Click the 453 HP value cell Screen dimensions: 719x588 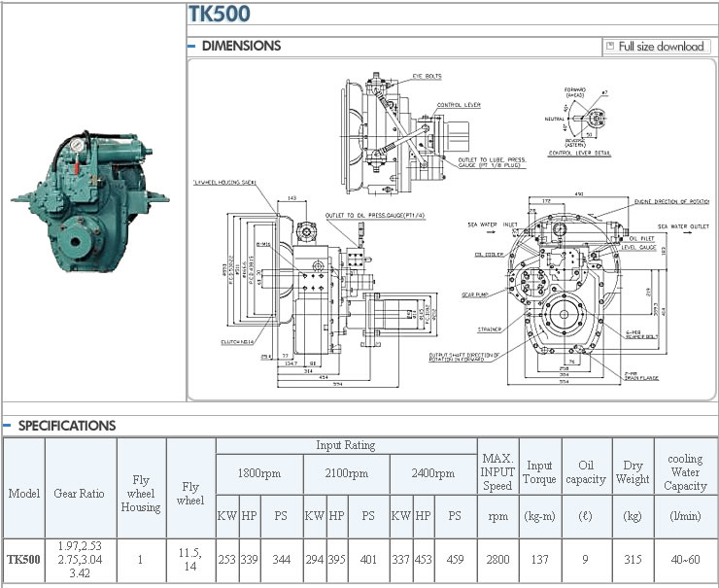tap(424, 560)
